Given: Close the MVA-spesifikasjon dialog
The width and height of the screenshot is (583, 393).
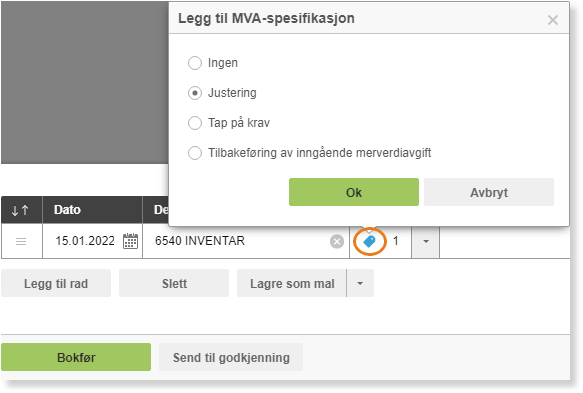Looking at the screenshot, I should 553,20.
